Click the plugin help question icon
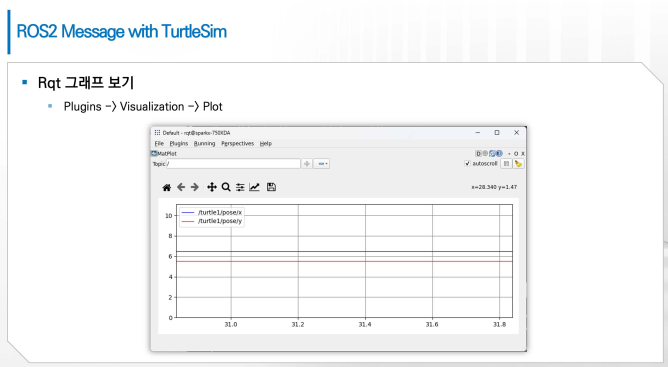Screen dimensions: 668x367 click(499, 153)
